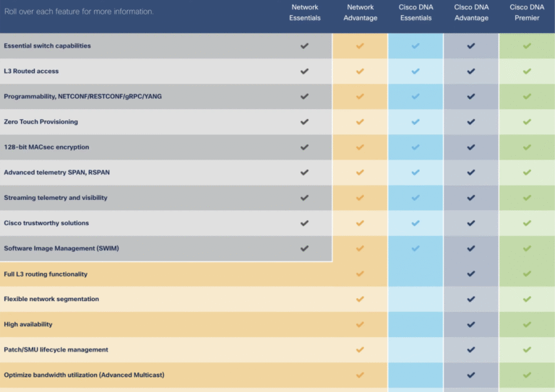Click the orange checkmark for Zero Touch Provisioning
This screenshot has width=555, height=392.
point(360,121)
